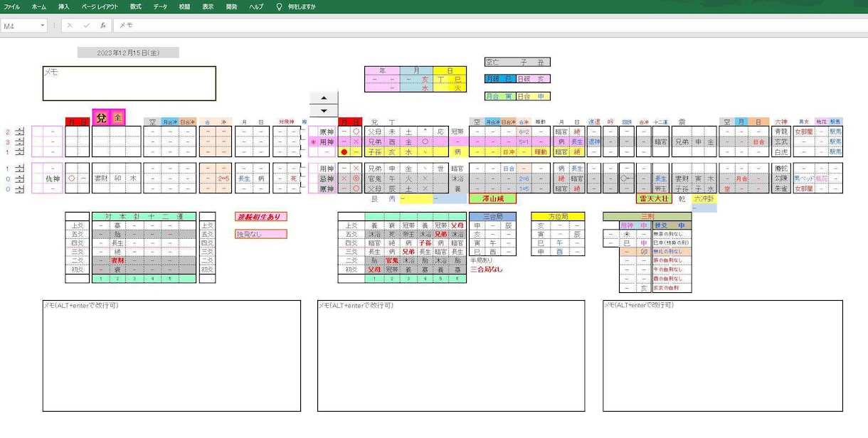Click the 仇神 cell
This screenshot has height=438, width=868.
[x=53, y=179]
